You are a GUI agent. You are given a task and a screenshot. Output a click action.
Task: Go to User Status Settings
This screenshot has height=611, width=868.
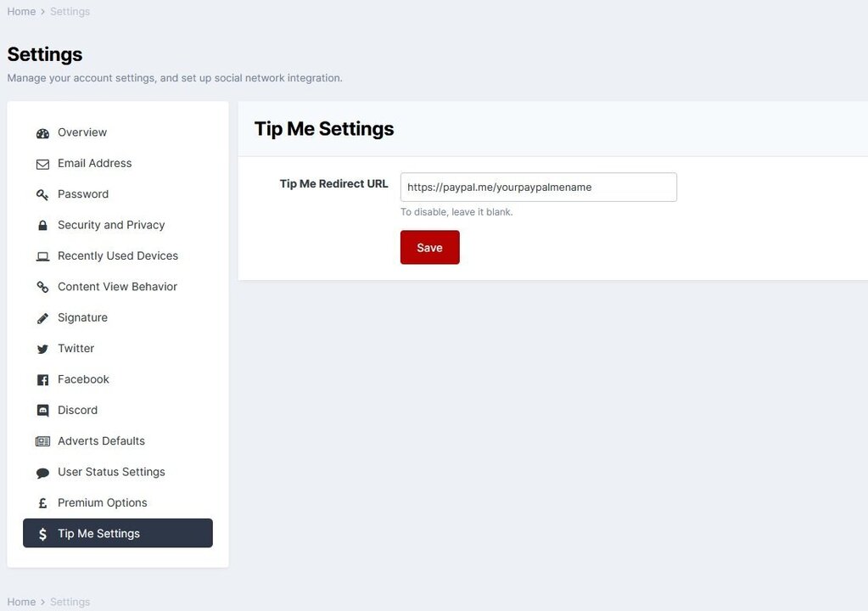tap(111, 472)
